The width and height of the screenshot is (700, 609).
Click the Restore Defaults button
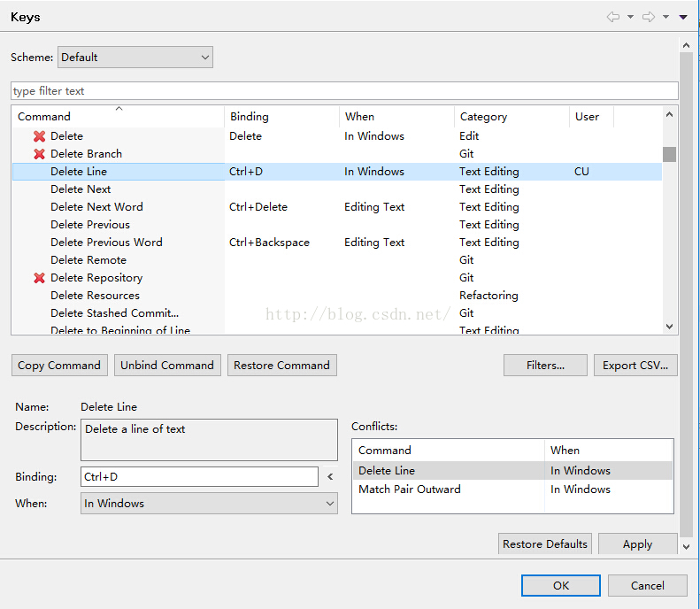(545, 544)
